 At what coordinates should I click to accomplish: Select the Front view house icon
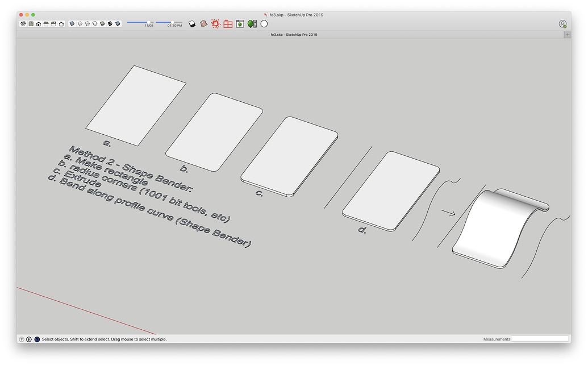(39, 24)
